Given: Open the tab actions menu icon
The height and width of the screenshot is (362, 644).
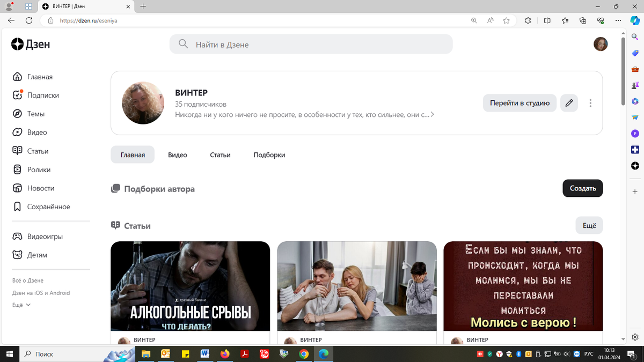Looking at the screenshot, I should click(x=28, y=6).
